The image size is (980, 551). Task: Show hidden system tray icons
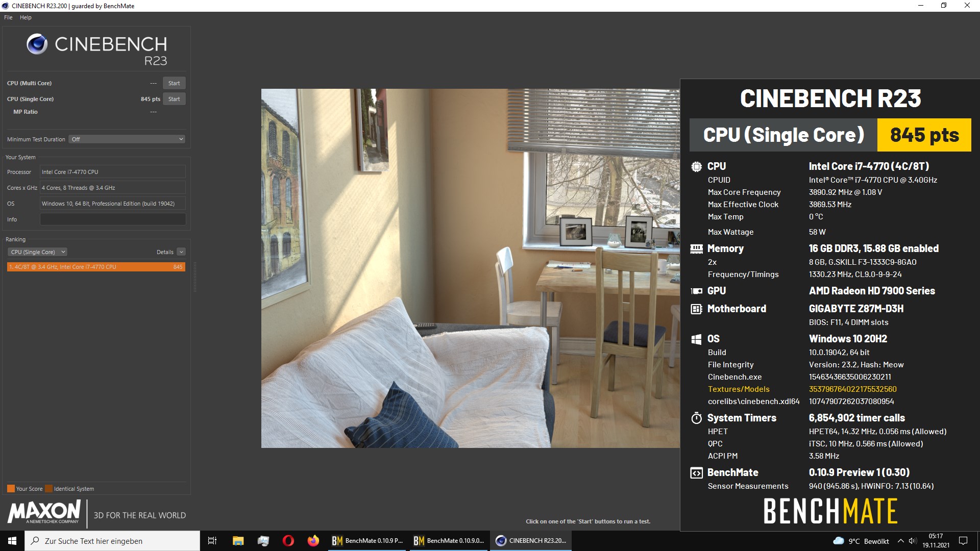click(901, 541)
